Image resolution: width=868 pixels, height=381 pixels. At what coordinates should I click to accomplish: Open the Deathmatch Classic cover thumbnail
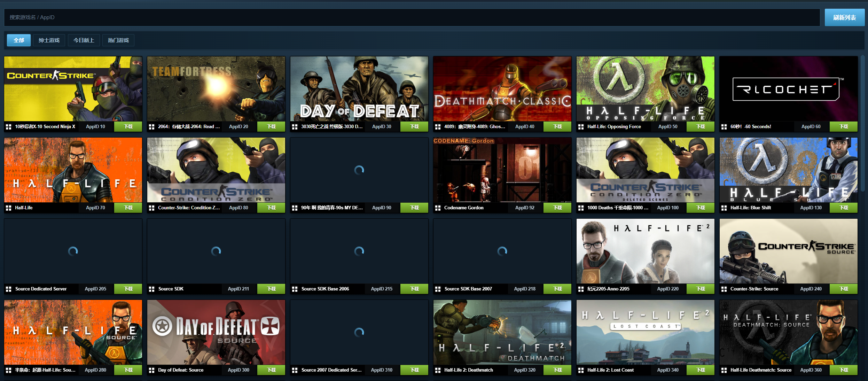click(502, 89)
